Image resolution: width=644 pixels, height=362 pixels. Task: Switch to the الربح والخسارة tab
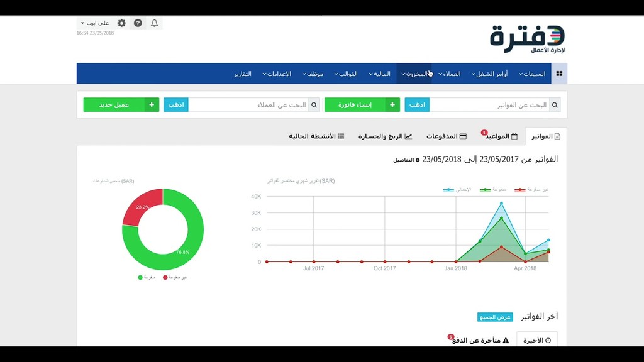point(385,136)
